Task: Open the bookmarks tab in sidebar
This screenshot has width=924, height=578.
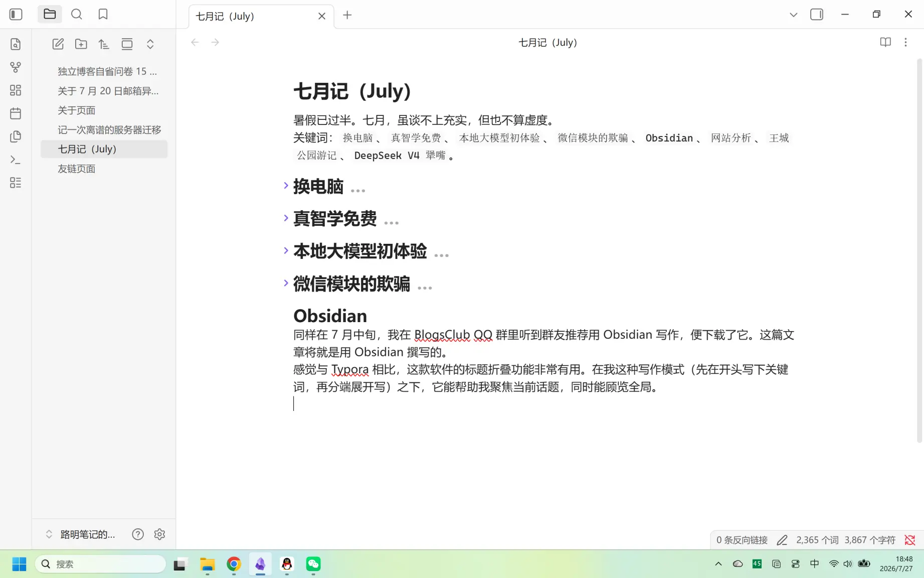Action: pos(103,14)
